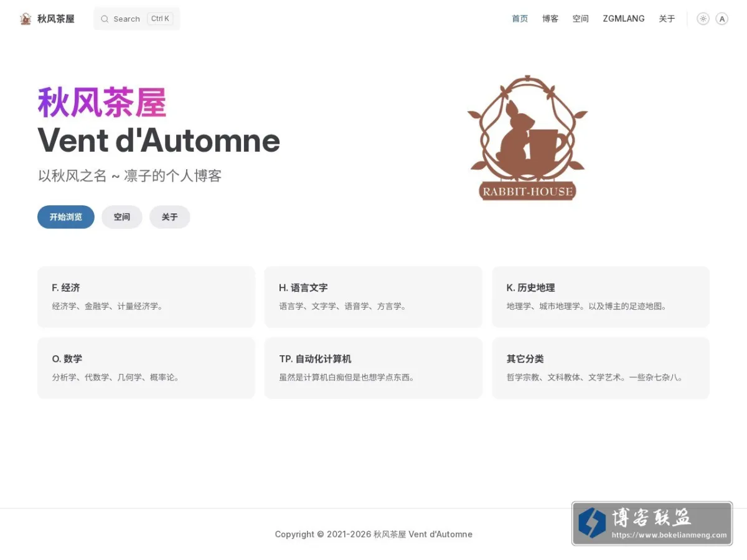Click the 空间 pill button under the tagline
Viewport: 747px width, 560px height.
122,217
